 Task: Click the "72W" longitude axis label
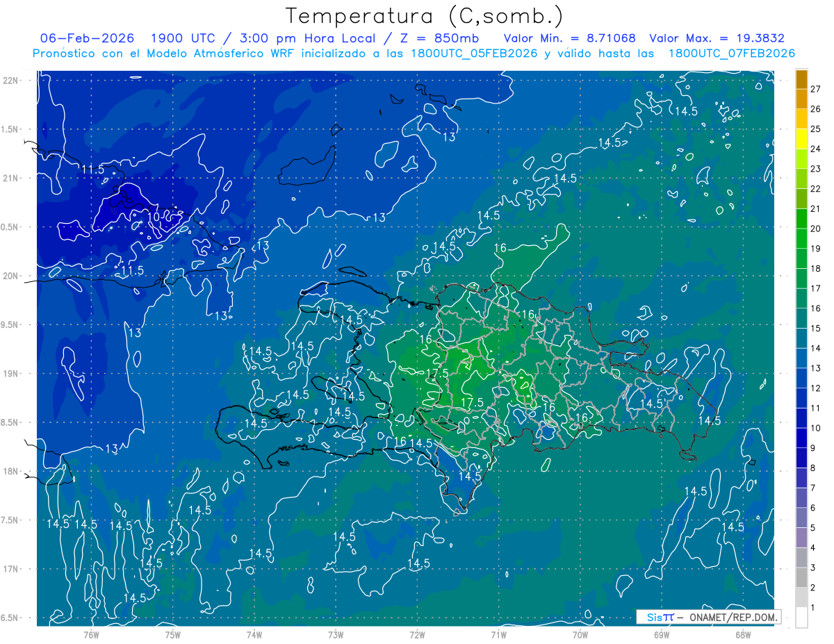[x=417, y=634]
